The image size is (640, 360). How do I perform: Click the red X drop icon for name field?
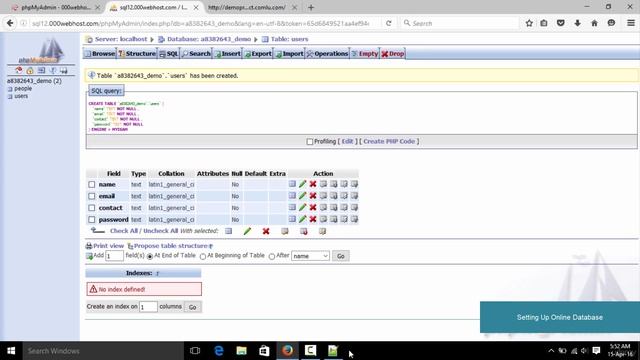(x=313, y=184)
